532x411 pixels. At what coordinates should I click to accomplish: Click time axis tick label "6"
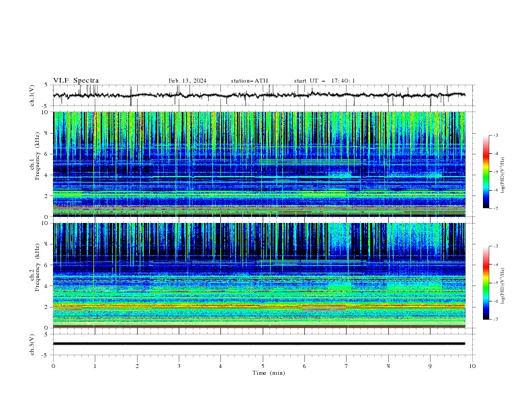(x=304, y=366)
